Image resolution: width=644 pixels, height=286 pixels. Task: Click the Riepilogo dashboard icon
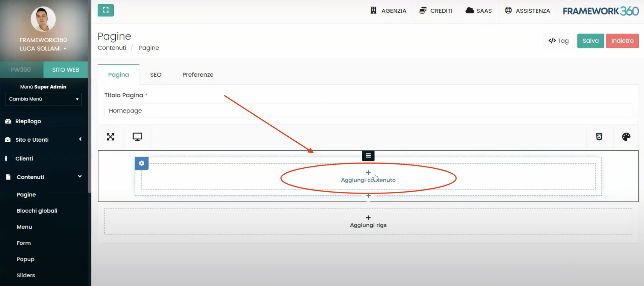click(x=8, y=121)
